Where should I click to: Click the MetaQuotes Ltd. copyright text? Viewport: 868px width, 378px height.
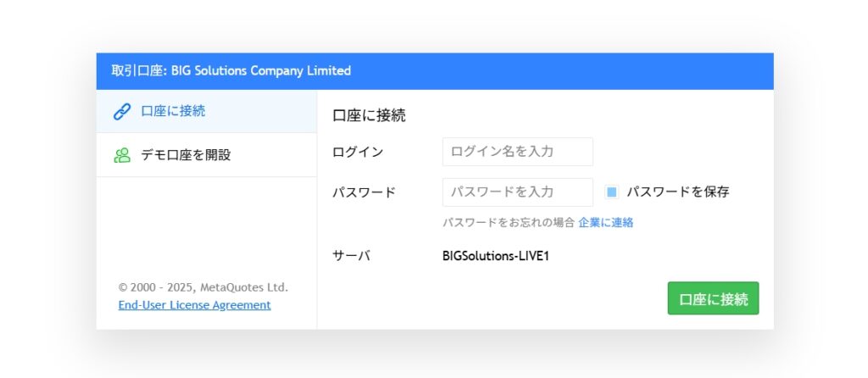pyautogui.click(x=203, y=287)
